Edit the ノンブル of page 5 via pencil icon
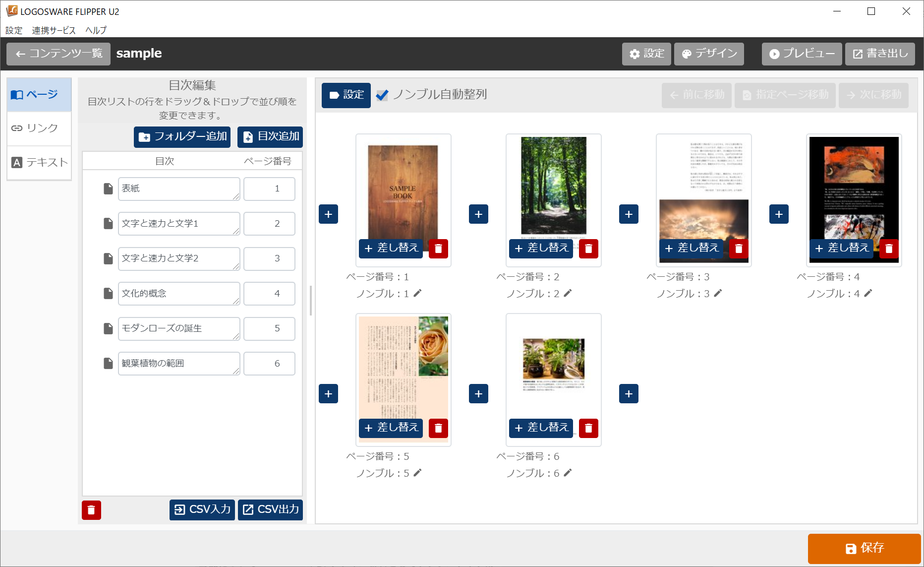The height and width of the screenshot is (567, 924). pyautogui.click(x=418, y=473)
